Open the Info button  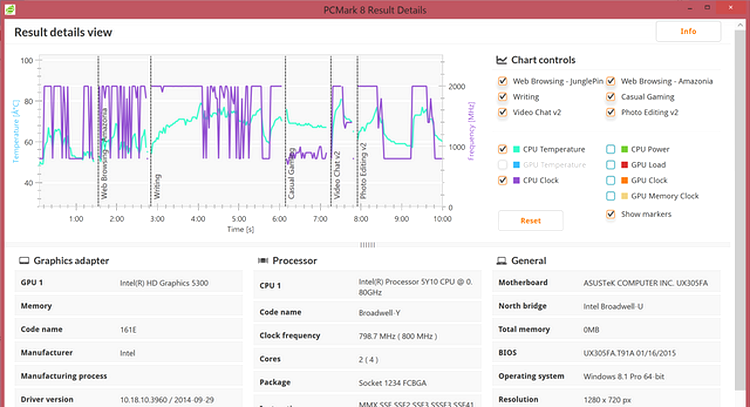coord(688,32)
